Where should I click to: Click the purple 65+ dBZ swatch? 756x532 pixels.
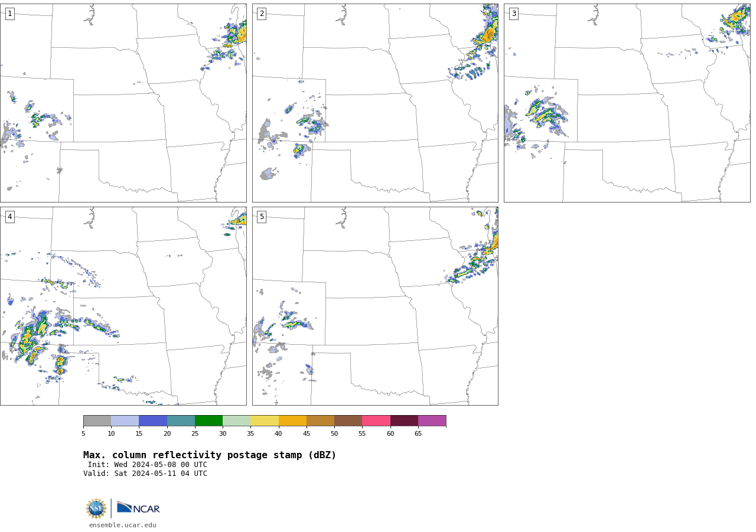point(432,421)
